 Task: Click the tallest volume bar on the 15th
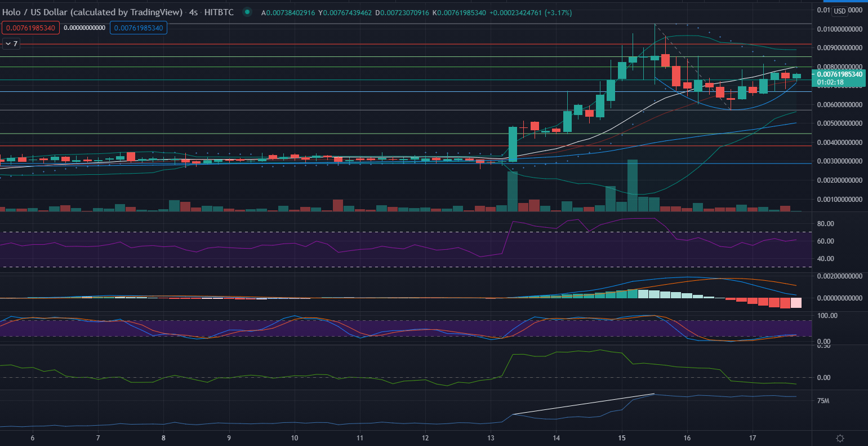633,185
